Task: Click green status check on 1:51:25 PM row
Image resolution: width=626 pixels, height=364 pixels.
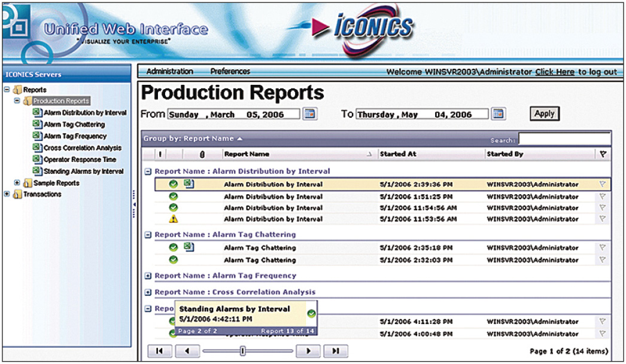Action: 174,196
